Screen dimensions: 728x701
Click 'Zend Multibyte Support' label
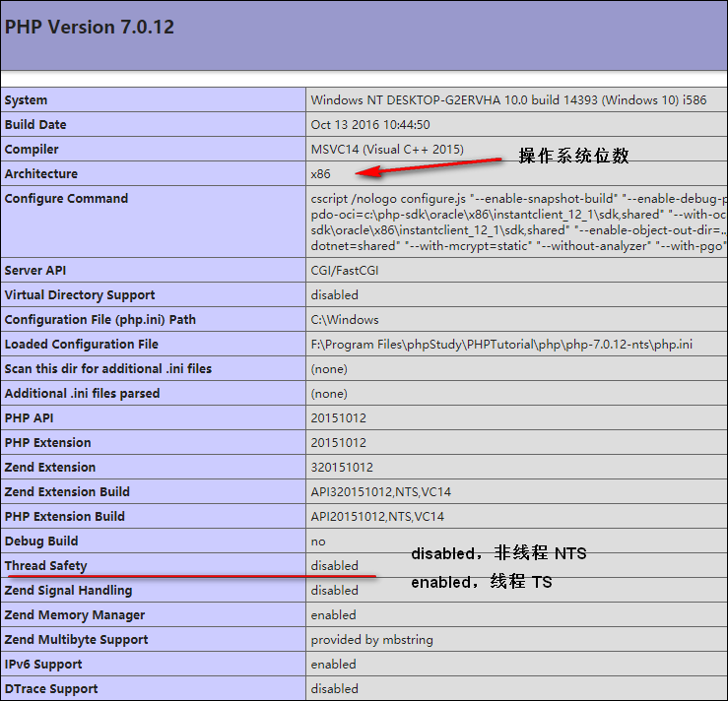tap(76, 639)
